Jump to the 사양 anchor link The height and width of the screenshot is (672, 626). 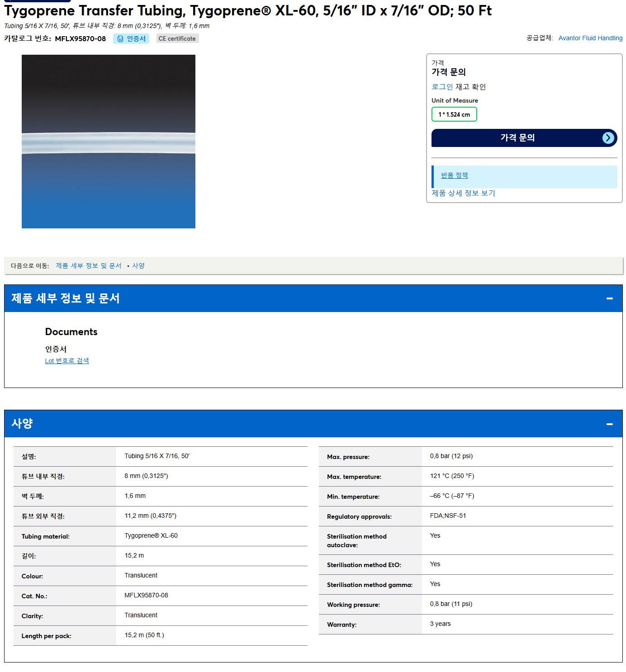point(138,266)
